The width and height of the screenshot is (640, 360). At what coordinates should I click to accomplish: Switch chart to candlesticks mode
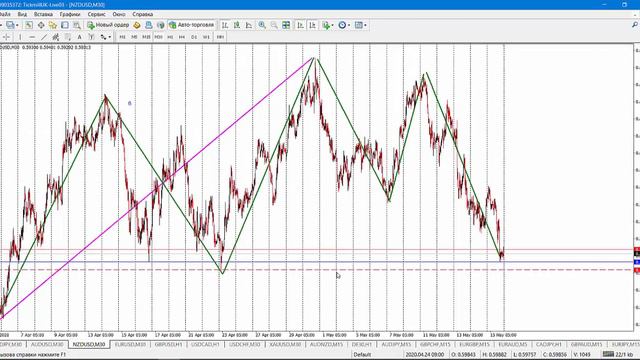237,25
